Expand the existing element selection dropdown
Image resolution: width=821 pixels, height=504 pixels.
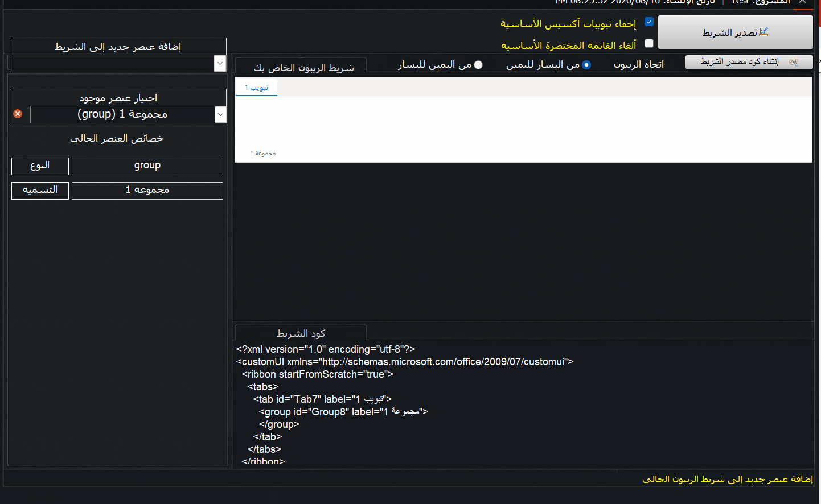click(x=220, y=114)
